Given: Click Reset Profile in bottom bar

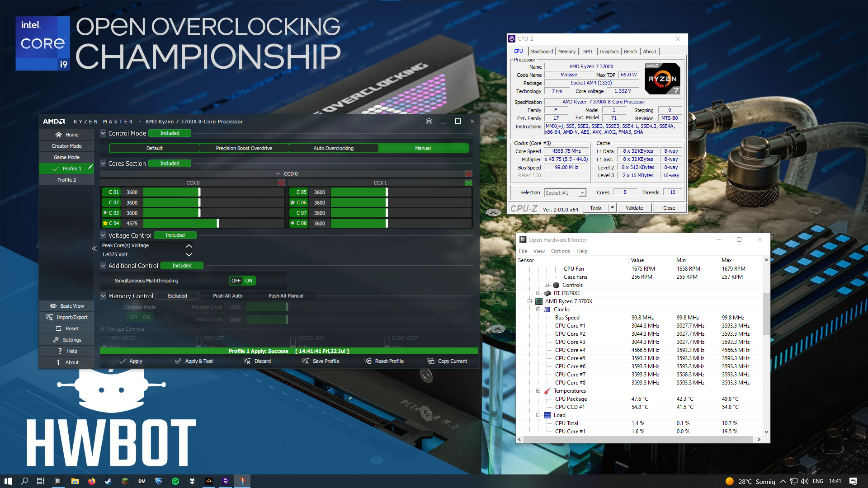Looking at the screenshot, I should pos(384,361).
